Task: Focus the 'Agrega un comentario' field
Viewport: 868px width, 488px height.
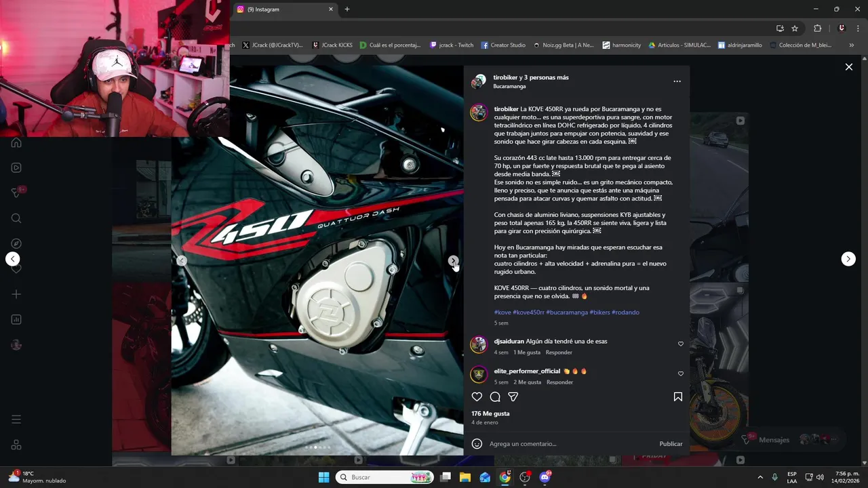Action: (570, 444)
